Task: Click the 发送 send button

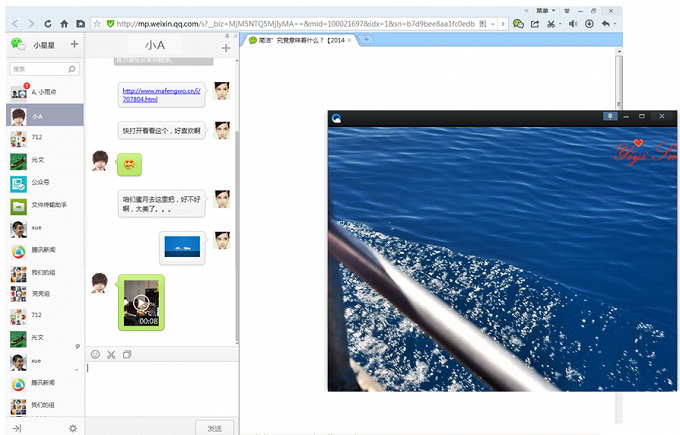Action: tap(214, 427)
